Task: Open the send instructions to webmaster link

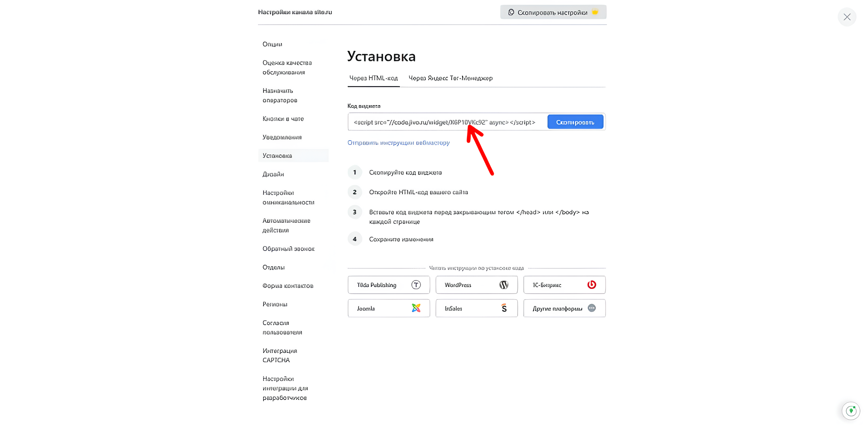Action: coord(399,142)
